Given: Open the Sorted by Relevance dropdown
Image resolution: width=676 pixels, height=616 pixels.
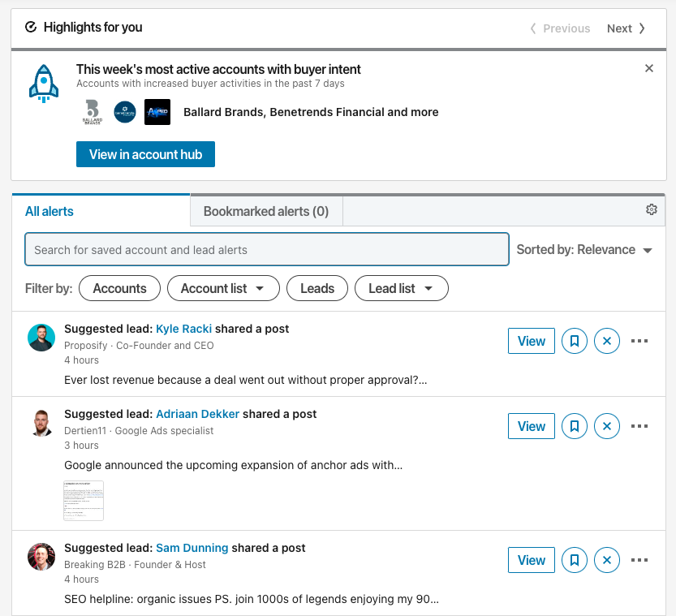Looking at the screenshot, I should click(x=585, y=250).
